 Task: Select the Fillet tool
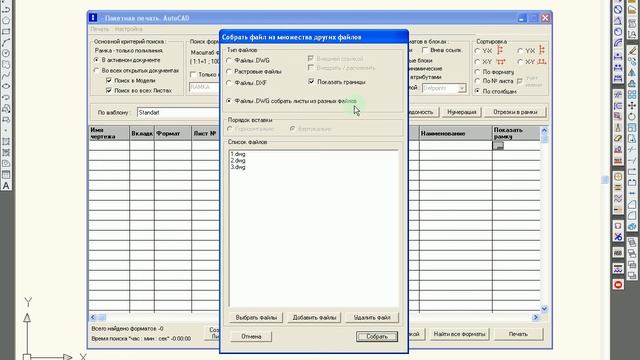tap(632, 216)
